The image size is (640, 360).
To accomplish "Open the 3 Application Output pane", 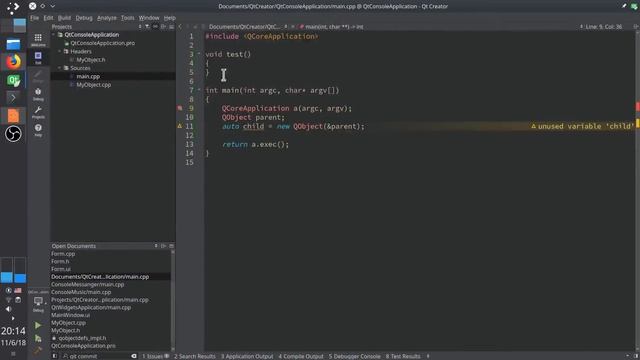I will pos(247,356).
